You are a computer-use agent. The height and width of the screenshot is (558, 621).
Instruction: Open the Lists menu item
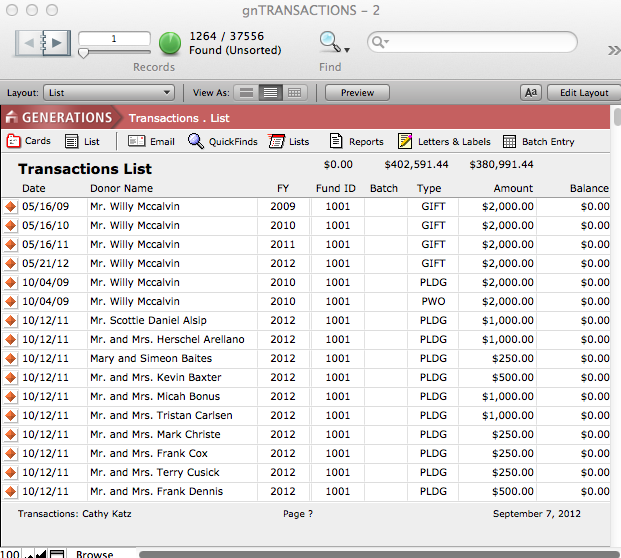289,142
